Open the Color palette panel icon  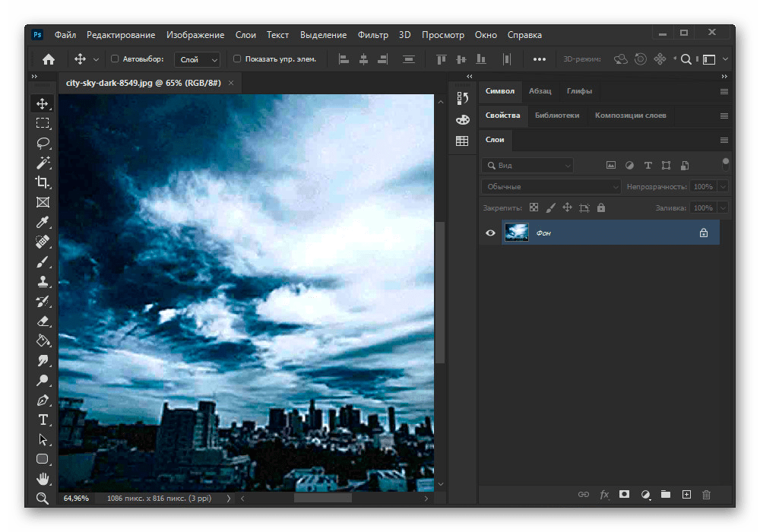tap(462, 119)
